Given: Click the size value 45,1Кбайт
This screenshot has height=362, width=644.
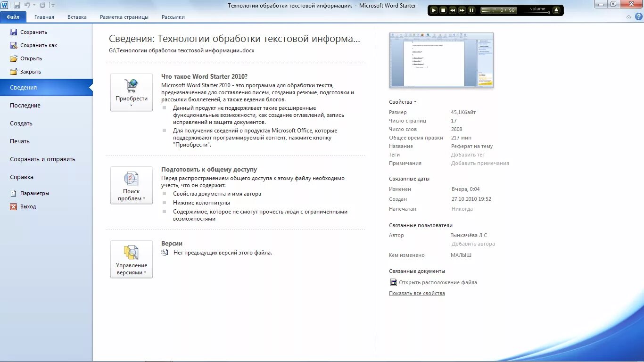Looking at the screenshot, I should pos(463,112).
